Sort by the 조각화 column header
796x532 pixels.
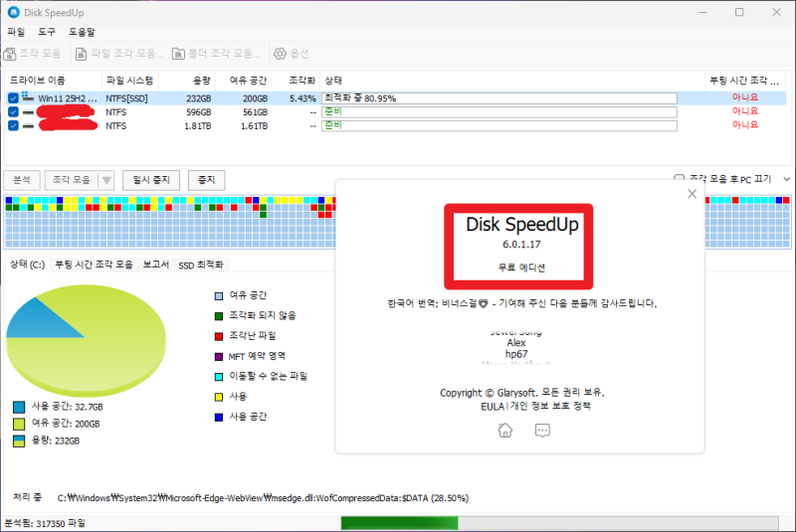tap(296, 81)
